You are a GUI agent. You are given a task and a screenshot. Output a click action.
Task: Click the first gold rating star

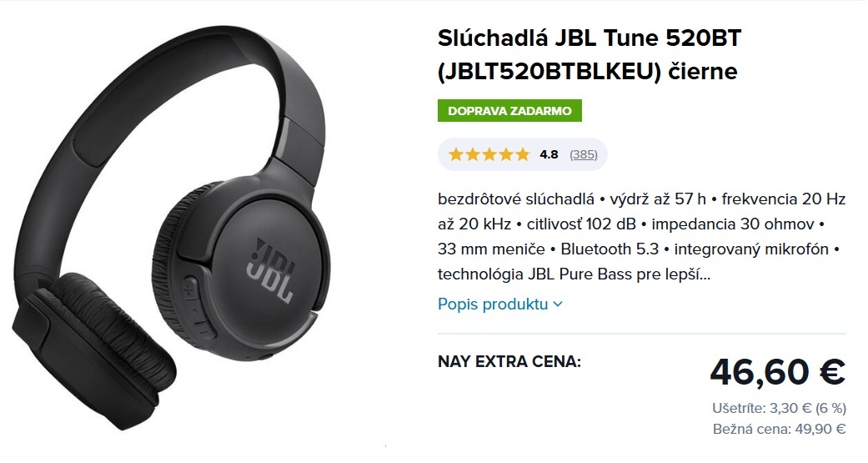455,154
